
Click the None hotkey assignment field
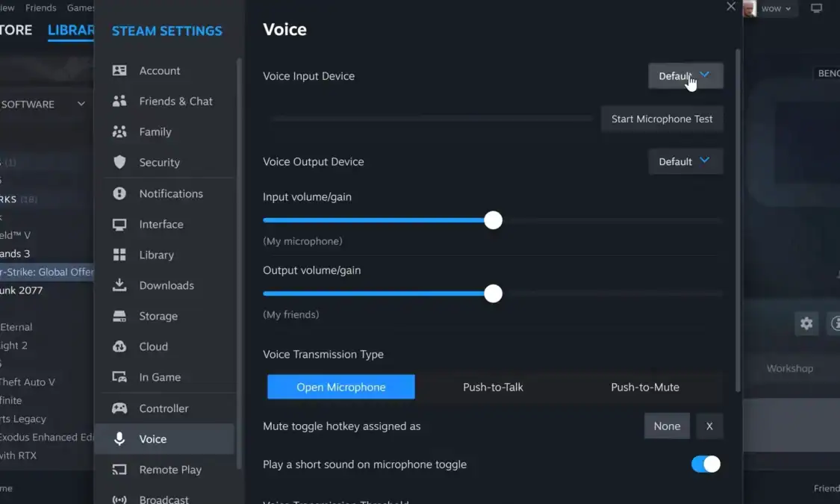coord(667,426)
